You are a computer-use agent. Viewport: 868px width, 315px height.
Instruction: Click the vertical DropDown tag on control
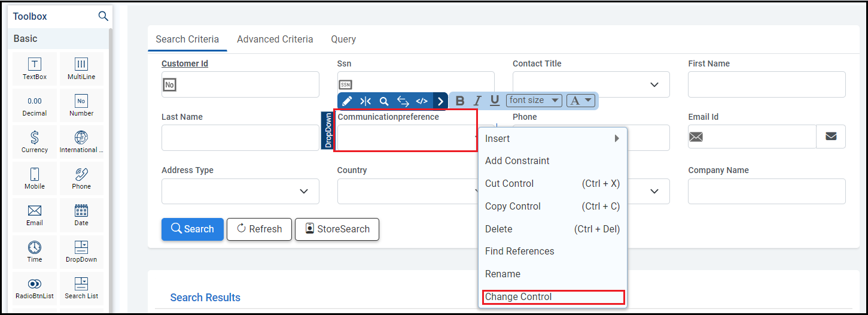tap(327, 130)
